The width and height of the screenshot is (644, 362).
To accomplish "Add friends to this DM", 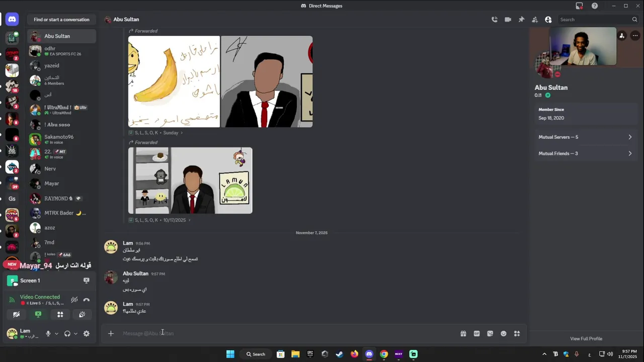I will (x=535, y=20).
